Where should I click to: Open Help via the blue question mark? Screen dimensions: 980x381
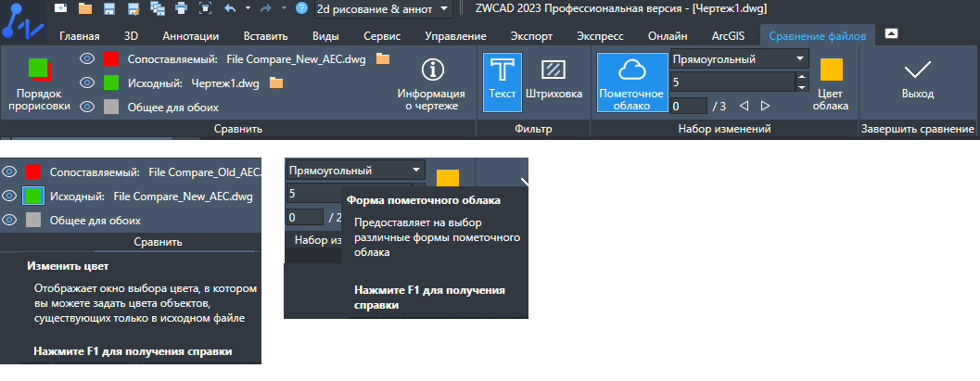tap(302, 8)
